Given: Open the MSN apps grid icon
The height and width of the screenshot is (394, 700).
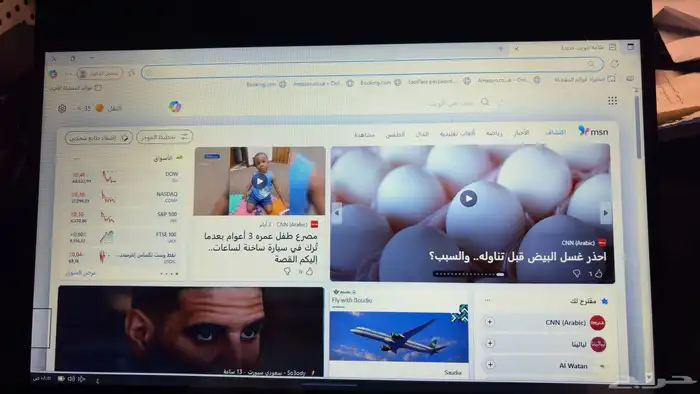Looking at the screenshot, I should tap(612, 101).
